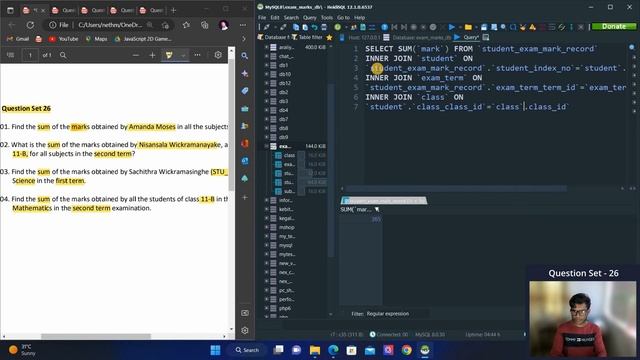Open the Edge profile avatar
The width and height of the screenshot is (640, 360).
(224, 25)
